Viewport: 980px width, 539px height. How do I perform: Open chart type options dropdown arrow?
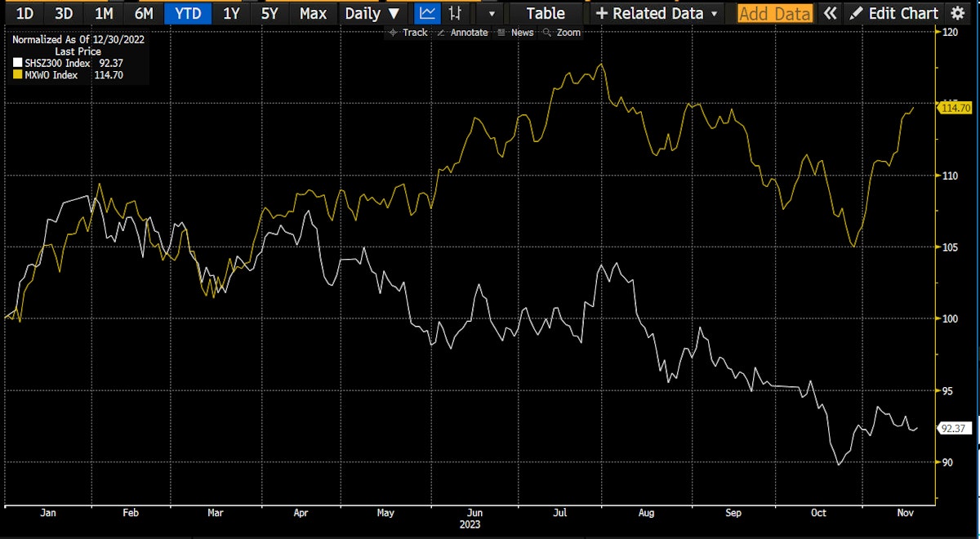[491, 14]
